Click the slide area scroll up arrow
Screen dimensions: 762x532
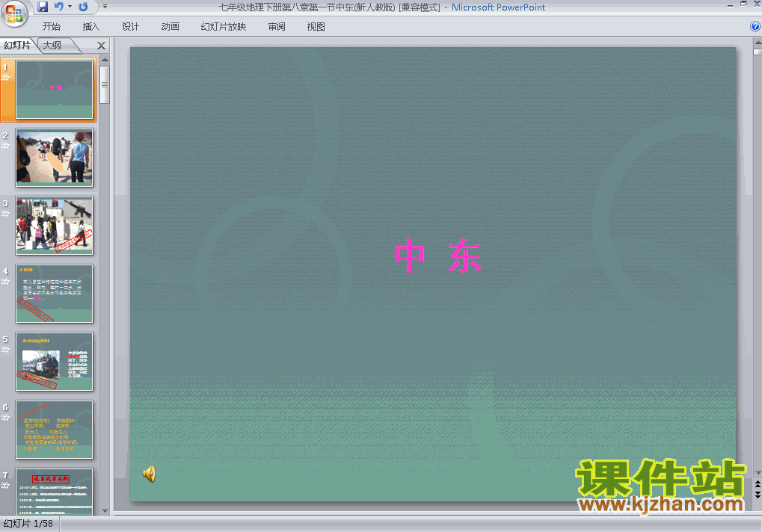pyautogui.click(x=758, y=43)
